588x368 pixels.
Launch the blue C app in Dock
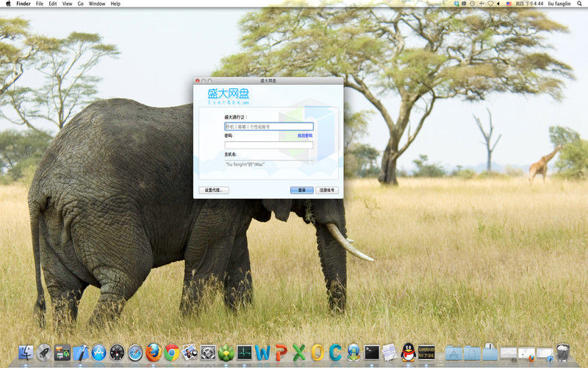click(335, 353)
